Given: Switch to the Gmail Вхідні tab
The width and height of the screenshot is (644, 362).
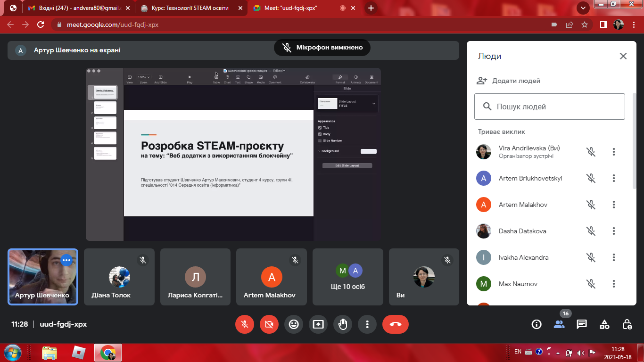Looking at the screenshot, I should [78, 8].
